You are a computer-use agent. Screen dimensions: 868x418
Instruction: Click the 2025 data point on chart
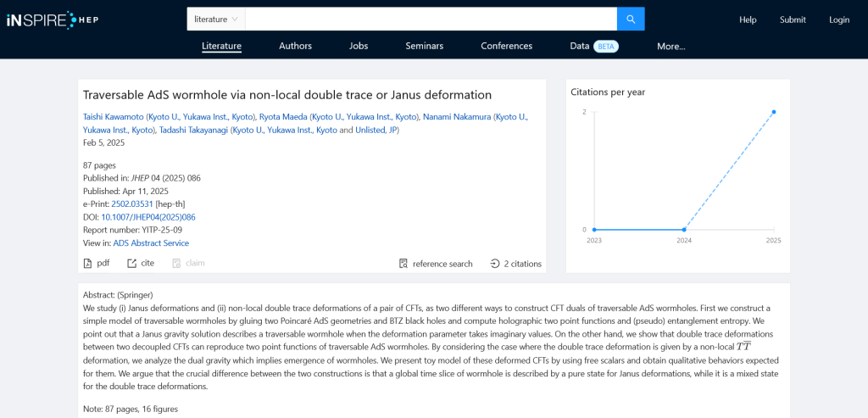point(774,112)
